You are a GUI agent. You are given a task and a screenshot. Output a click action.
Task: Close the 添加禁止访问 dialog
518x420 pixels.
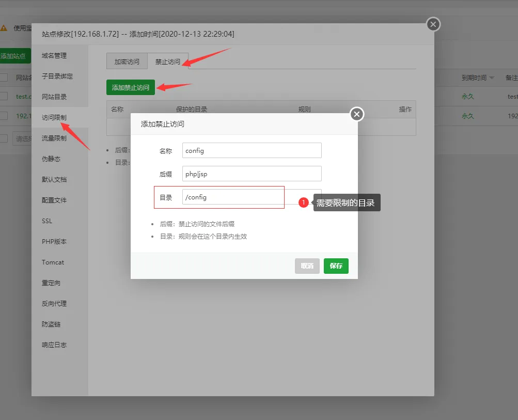click(357, 114)
